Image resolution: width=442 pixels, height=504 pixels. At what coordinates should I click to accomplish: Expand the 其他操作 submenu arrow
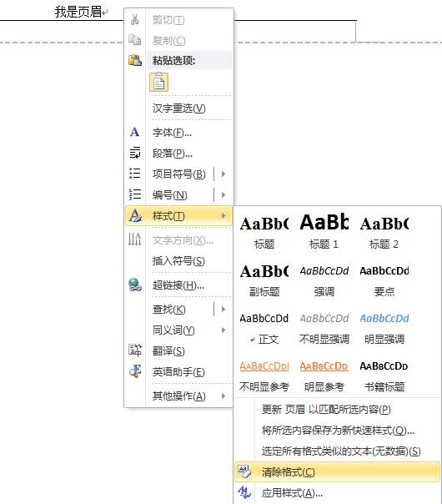pos(224,396)
